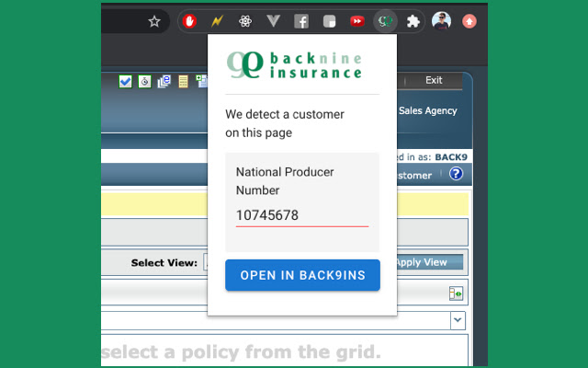Click the BACK9 logged-in username
588x368 pixels.
pos(451,157)
